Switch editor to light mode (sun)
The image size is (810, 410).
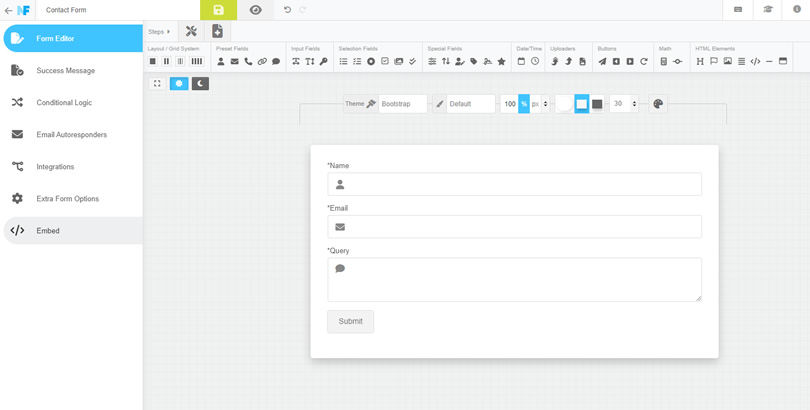tap(179, 84)
